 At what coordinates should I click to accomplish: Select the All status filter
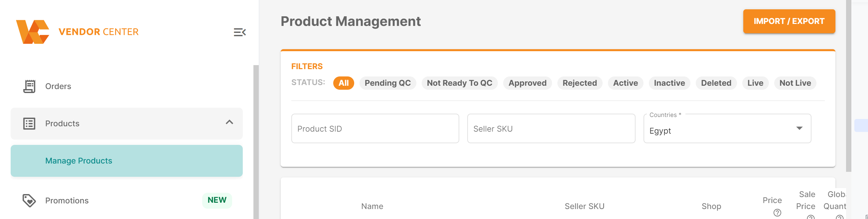(x=343, y=83)
